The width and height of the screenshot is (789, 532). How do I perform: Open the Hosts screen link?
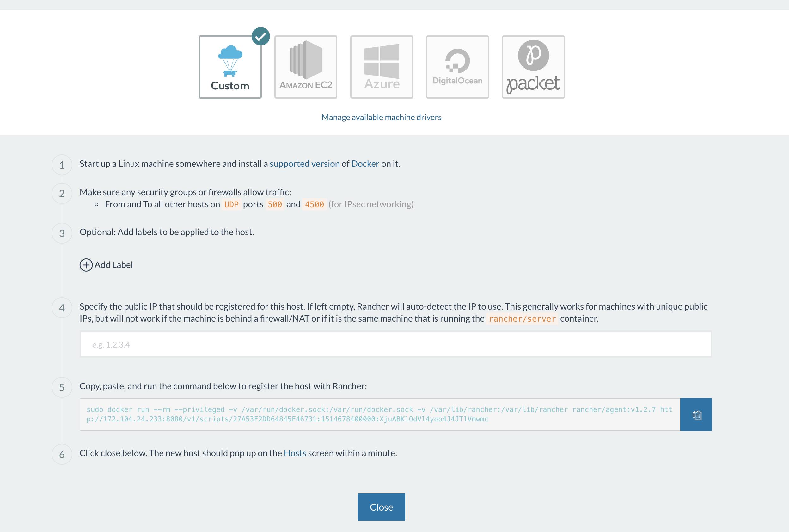point(295,453)
